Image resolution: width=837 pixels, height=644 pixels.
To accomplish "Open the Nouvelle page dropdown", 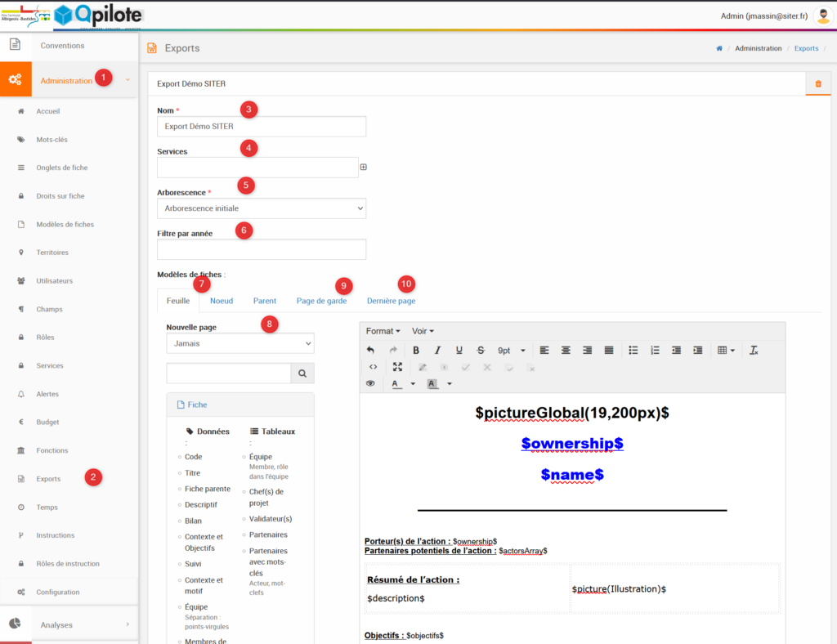I will pos(239,343).
